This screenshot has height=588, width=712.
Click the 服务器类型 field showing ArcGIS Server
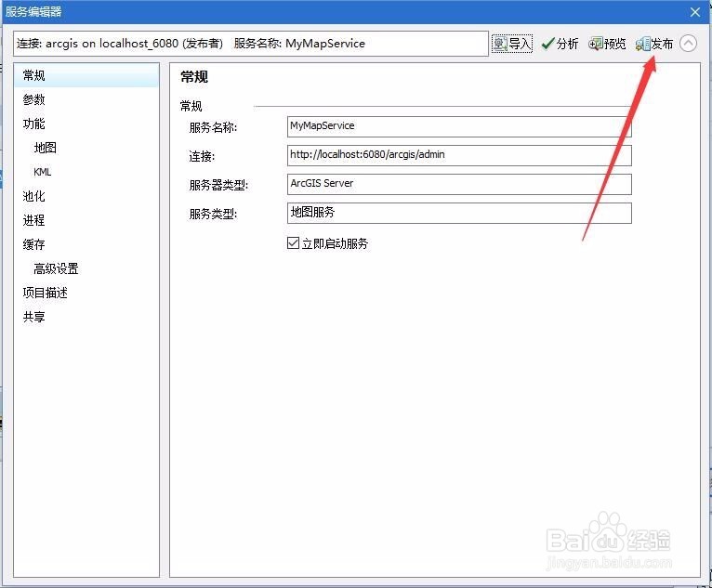click(459, 184)
